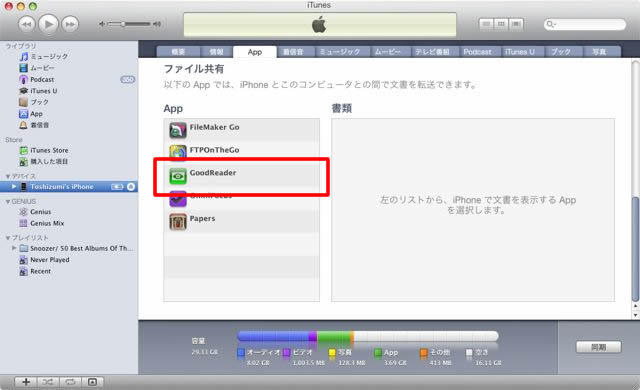Switch to grid view mode
This screenshot has width=640, height=390.
(501, 24)
